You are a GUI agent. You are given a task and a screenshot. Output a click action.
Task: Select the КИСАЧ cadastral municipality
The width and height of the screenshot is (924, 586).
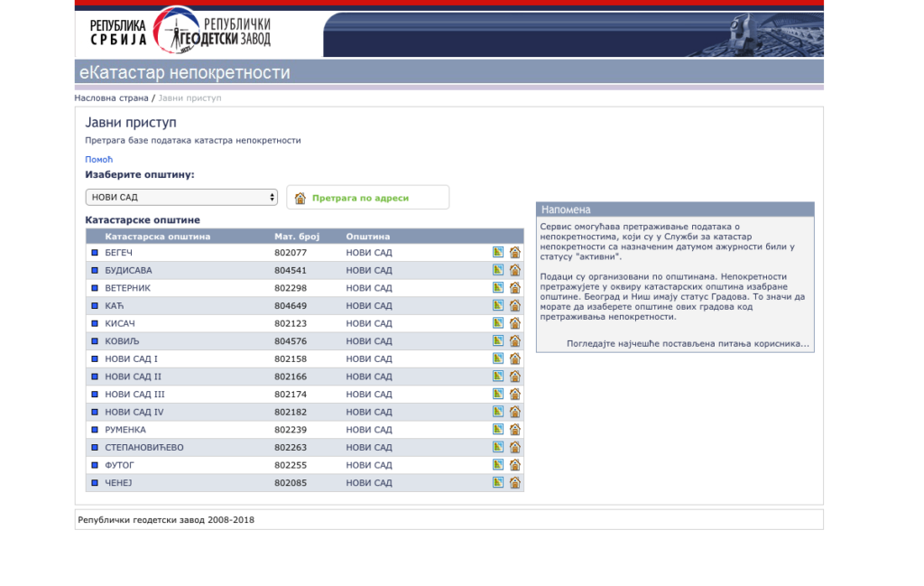(x=120, y=323)
